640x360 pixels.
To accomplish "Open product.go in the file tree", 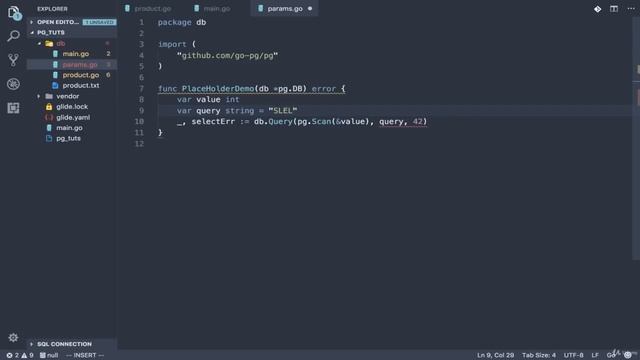I will (80, 75).
